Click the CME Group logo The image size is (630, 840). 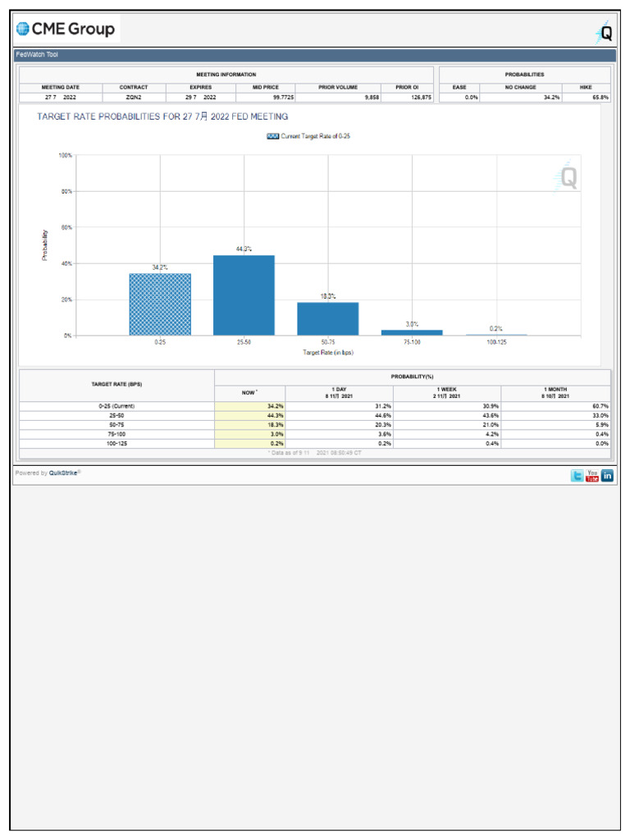coord(66,29)
